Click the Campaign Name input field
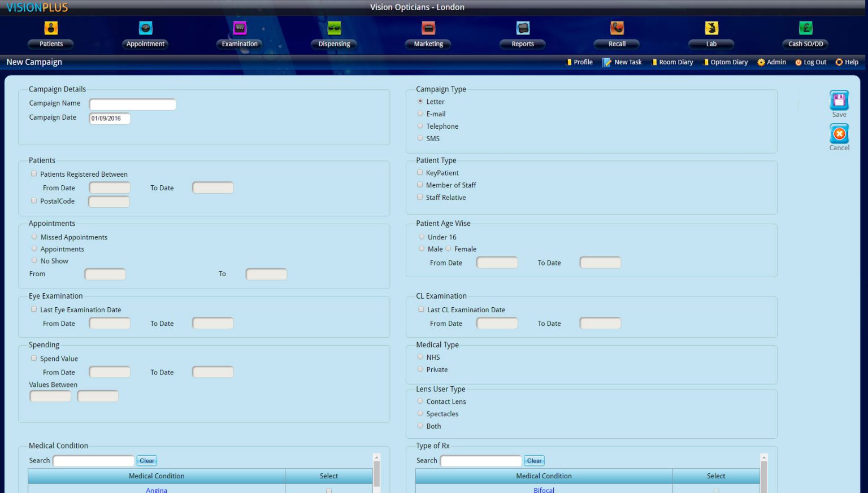 pyautogui.click(x=132, y=104)
